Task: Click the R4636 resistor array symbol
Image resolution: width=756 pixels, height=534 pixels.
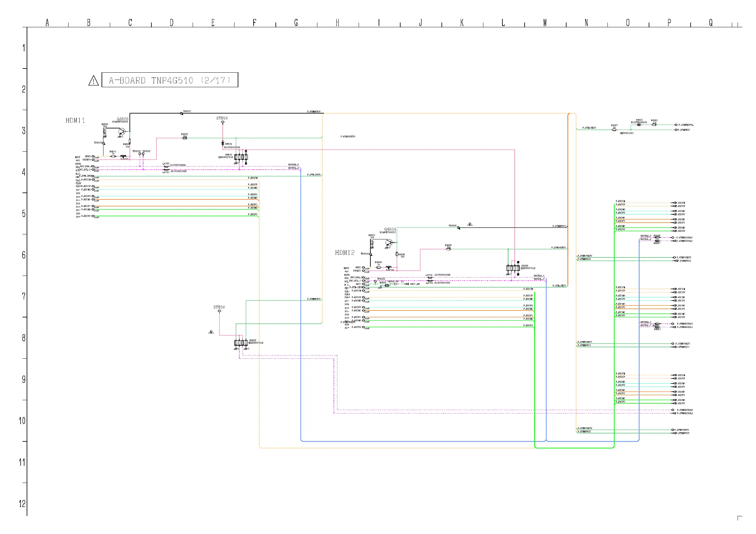Action: (x=513, y=268)
